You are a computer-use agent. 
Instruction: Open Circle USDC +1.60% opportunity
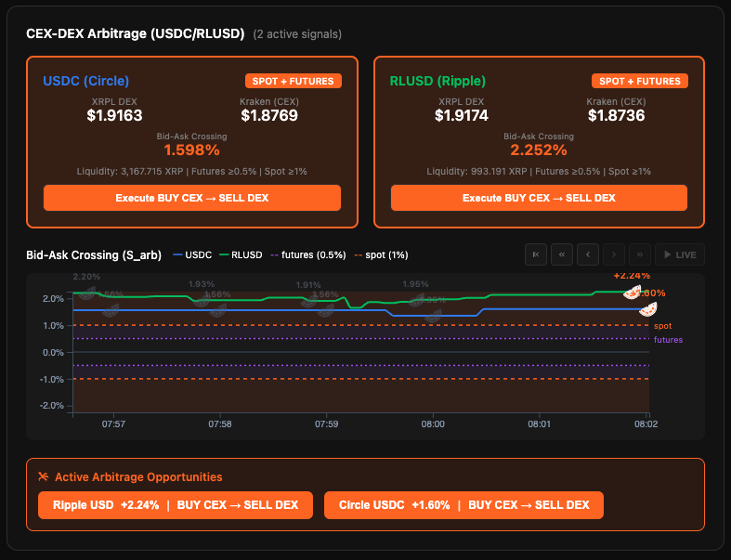point(463,505)
